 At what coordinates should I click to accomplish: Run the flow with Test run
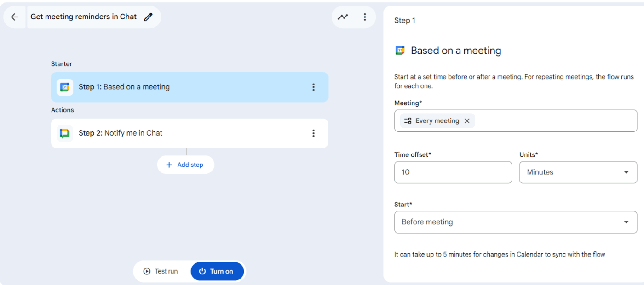[x=161, y=271]
